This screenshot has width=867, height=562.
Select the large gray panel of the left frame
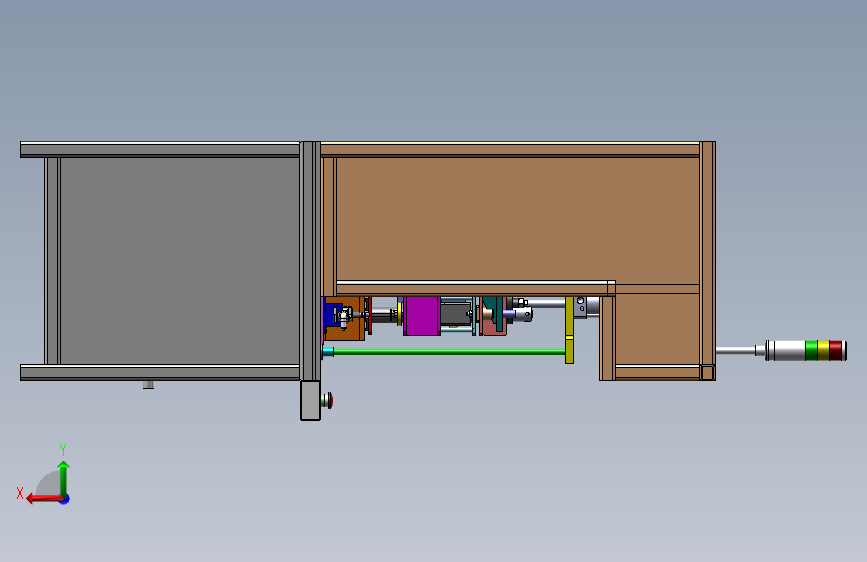click(x=179, y=261)
